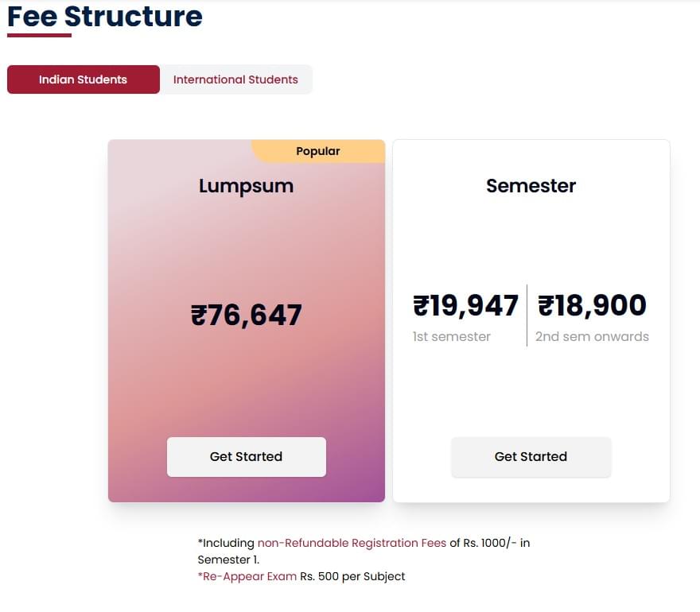The image size is (700, 612).
Task: Click the ₹76,647 lumpsum price
Action: click(x=246, y=315)
